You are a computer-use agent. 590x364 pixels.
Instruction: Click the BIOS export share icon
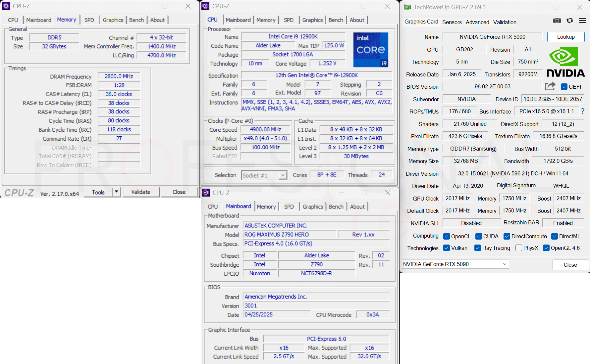point(550,86)
